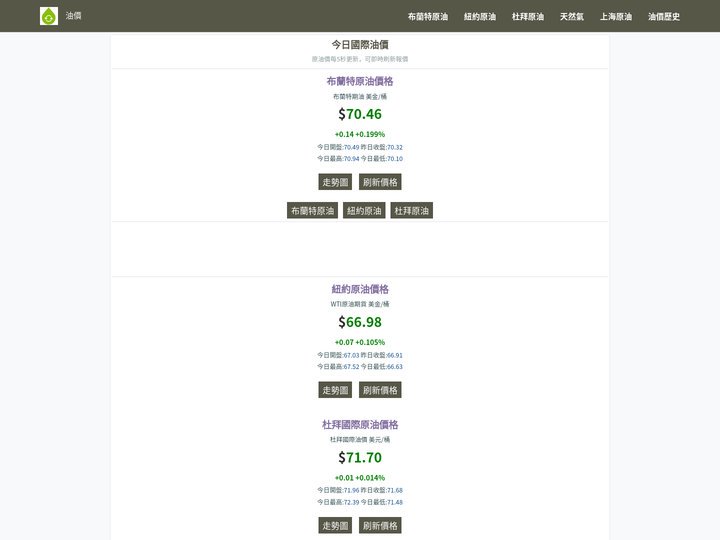This screenshot has width=720, height=540.
Task: Click 刷新價格 under Brent price
Action: click(x=380, y=182)
